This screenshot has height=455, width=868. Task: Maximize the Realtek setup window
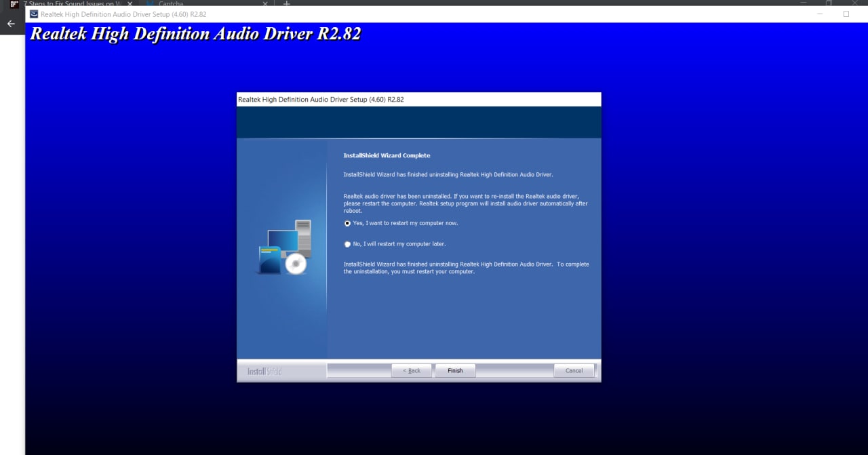846,14
